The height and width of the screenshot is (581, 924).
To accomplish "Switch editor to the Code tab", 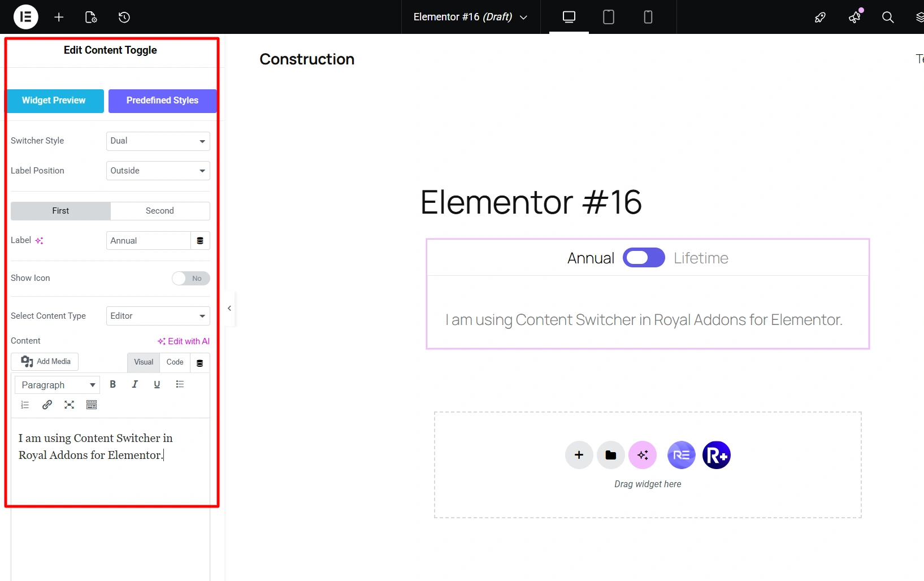I will point(175,362).
